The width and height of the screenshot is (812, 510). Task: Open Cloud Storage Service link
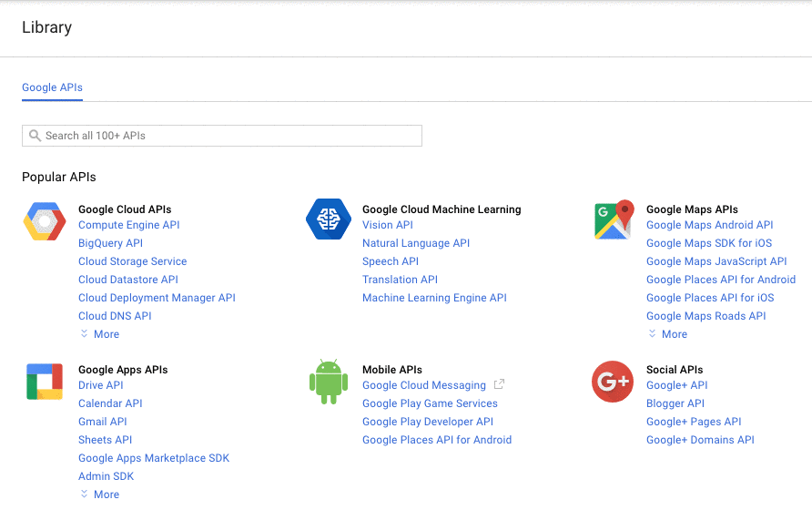click(x=133, y=261)
